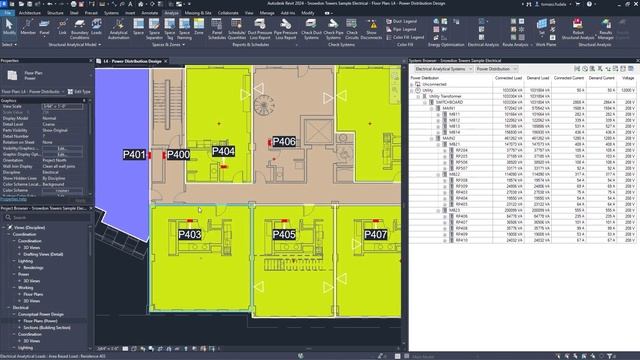640x360 pixels.
Task: Click the View Scale value field
Action: click(62, 106)
